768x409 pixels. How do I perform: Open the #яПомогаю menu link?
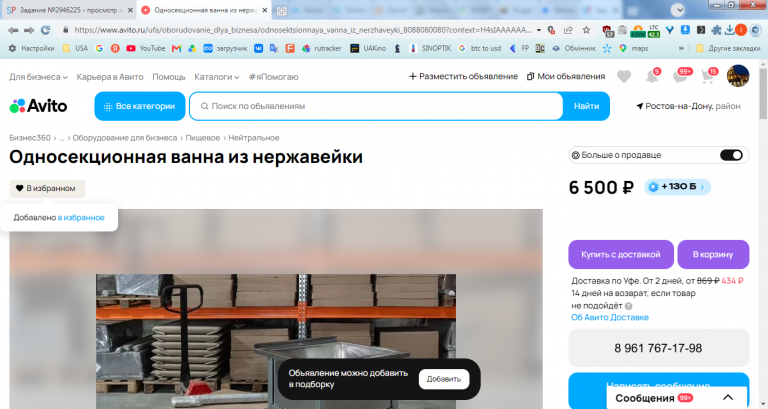click(x=273, y=77)
